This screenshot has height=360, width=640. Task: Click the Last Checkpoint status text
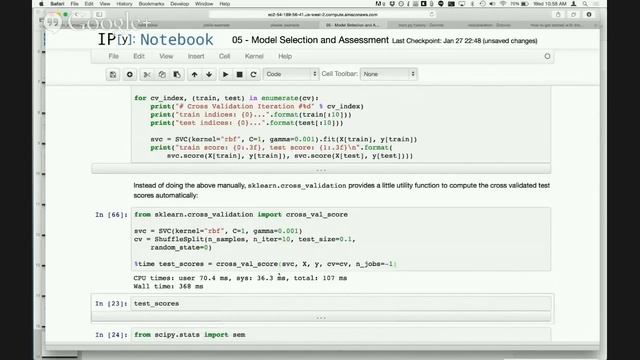tap(464, 41)
